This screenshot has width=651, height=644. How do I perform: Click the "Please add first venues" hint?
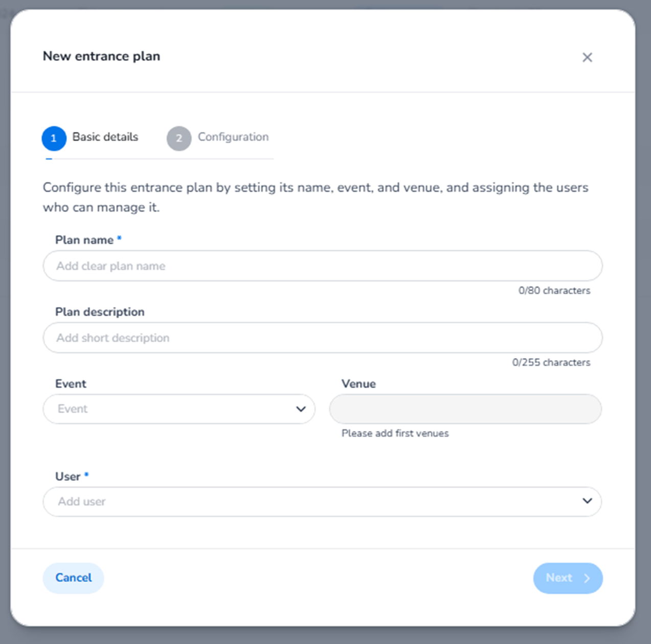click(395, 433)
